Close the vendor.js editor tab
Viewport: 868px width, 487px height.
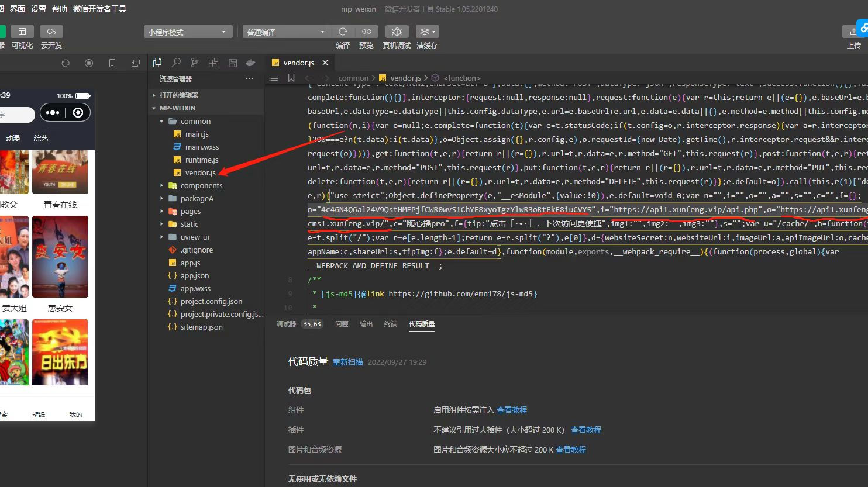tap(325, 63)
